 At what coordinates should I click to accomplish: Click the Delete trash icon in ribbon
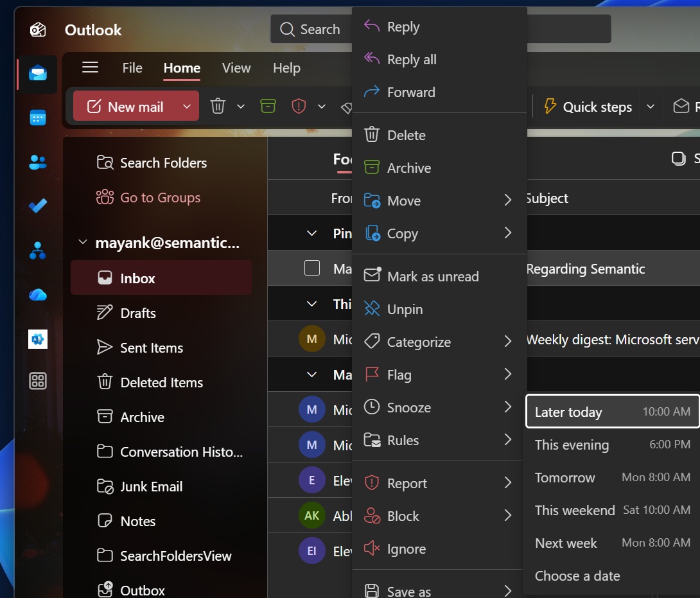click(x=218, y=106)
